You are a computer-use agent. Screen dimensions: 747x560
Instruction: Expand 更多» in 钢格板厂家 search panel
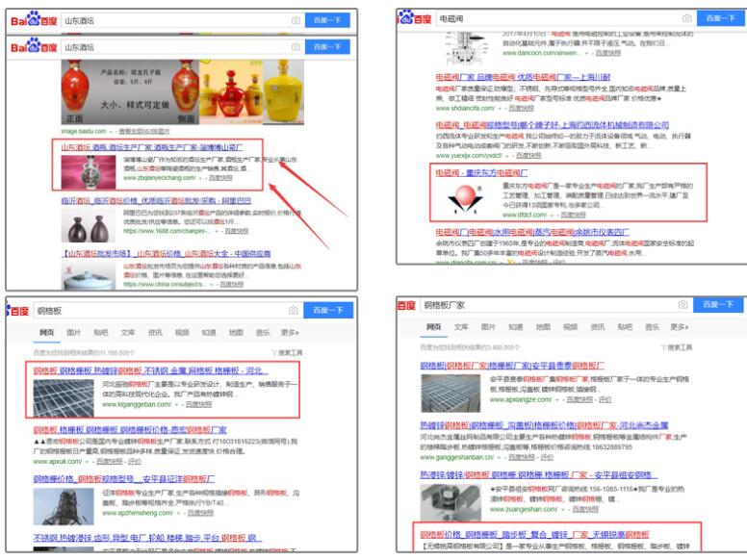680,327
